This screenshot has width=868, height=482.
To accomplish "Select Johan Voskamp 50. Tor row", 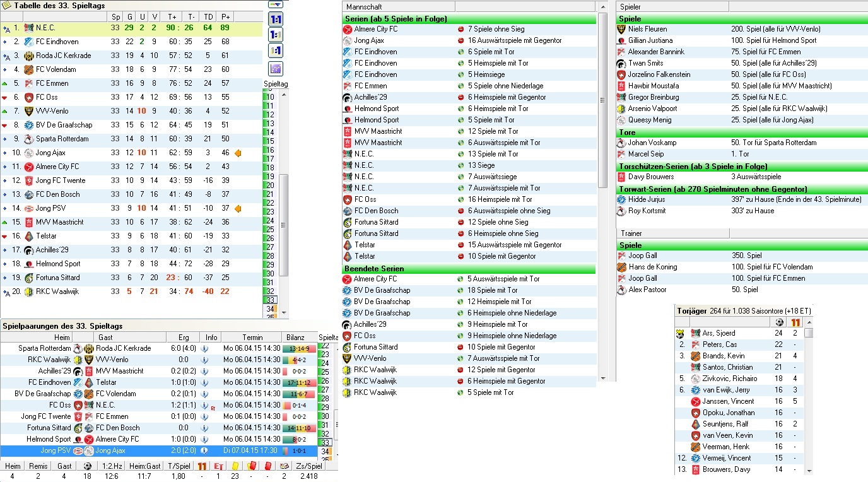I will (x=742, y=143).
